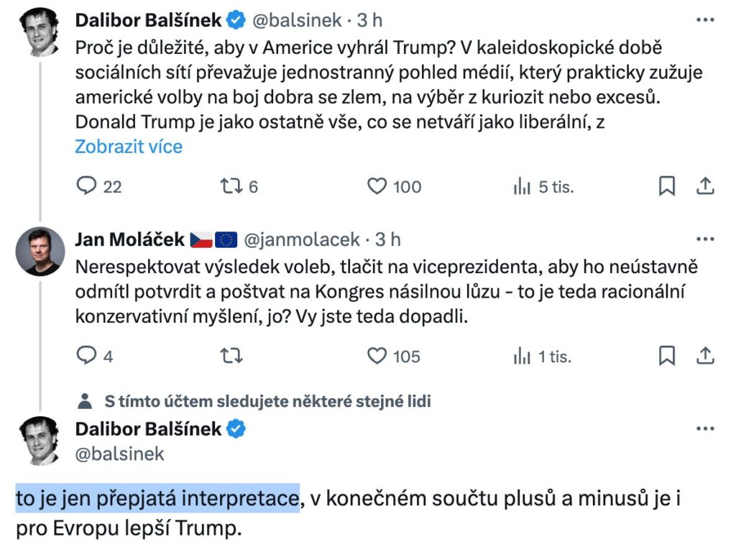Image resolution: width=736 pixels, height=560 pixels.
Task: Reply to Jan Moláček's tweet
Action: pos(87,355)
